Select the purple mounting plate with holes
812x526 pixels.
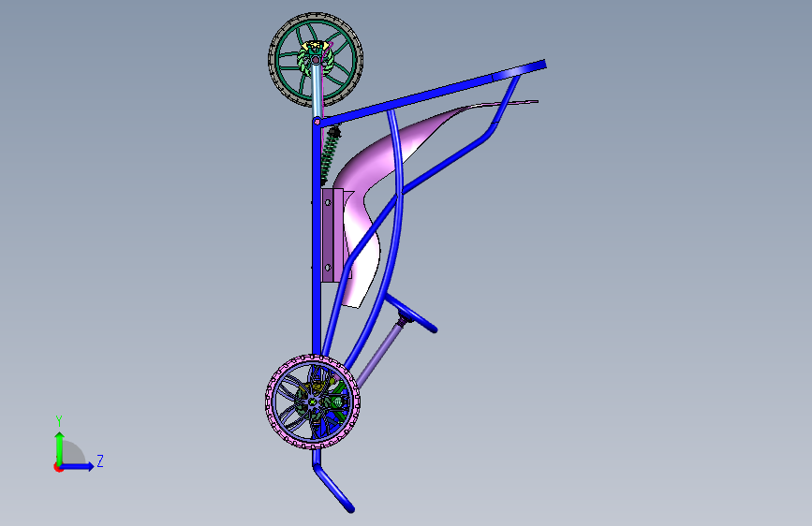(332, 236)
